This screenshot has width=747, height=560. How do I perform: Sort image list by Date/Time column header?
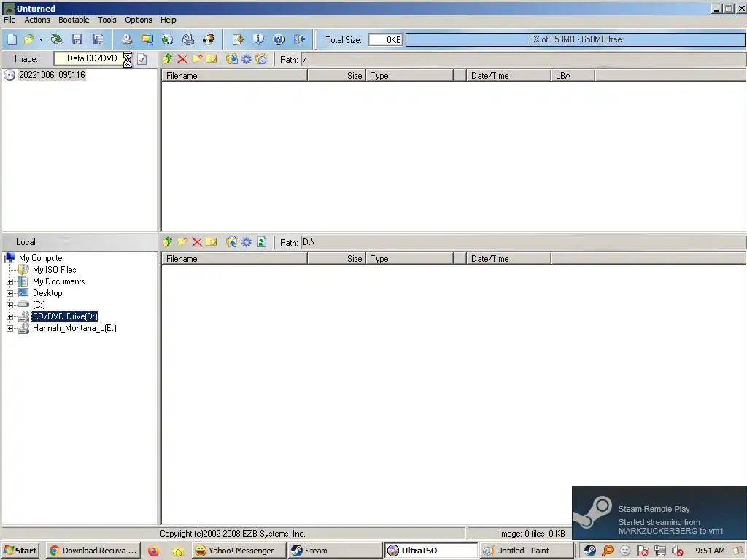click(x=508, y=76)
